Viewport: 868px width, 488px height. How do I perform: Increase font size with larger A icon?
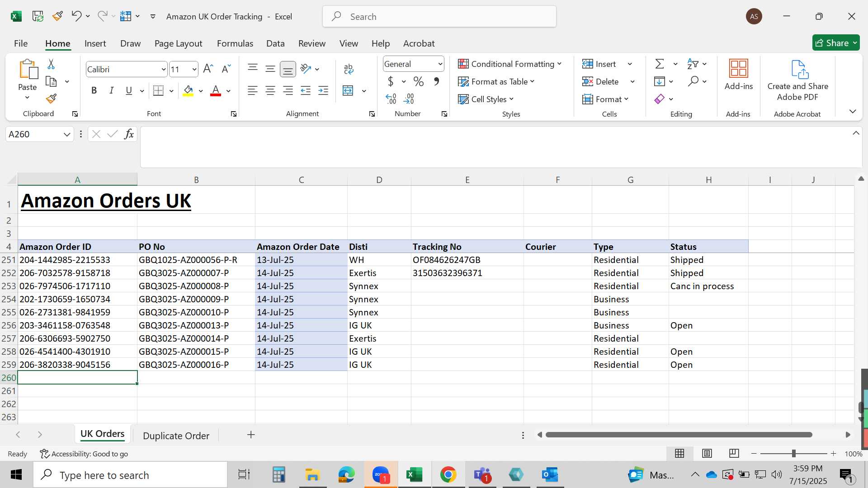pos(208,69)
